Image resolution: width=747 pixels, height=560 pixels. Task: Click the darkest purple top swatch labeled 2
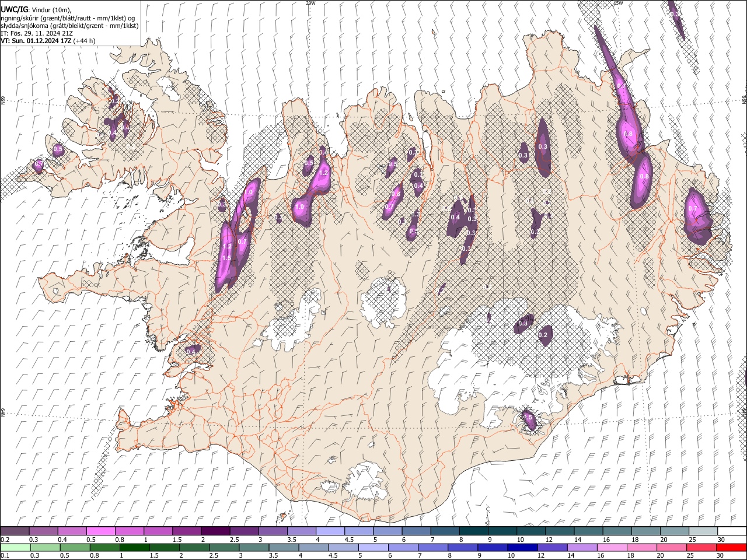pyautogui.click(x=215, y=531)
